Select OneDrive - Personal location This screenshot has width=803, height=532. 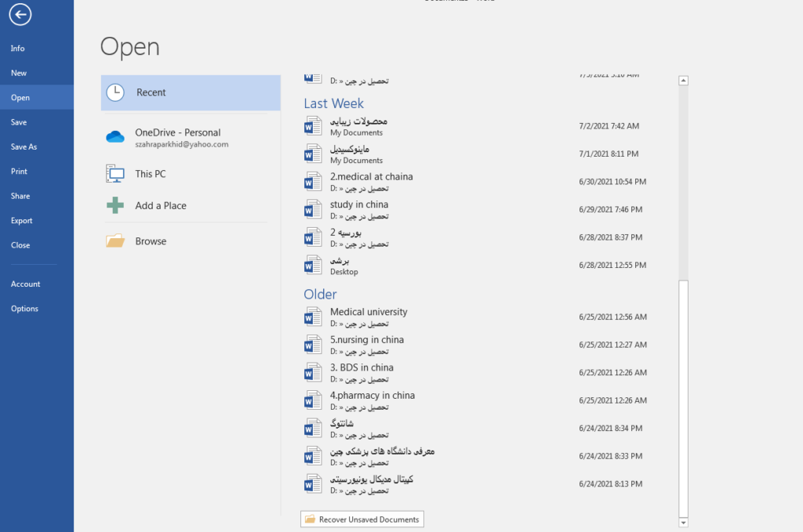(x=191, y=137)
